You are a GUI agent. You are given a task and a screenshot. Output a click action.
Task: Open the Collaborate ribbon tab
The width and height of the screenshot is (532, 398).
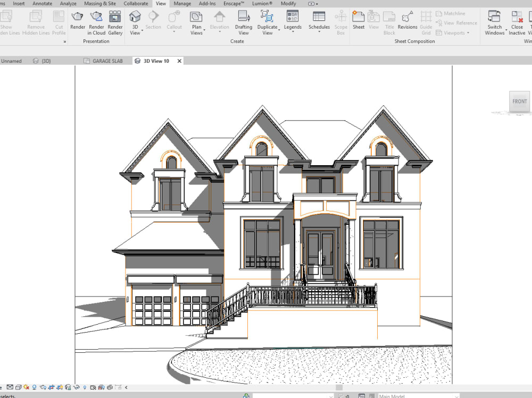point(136,3)
